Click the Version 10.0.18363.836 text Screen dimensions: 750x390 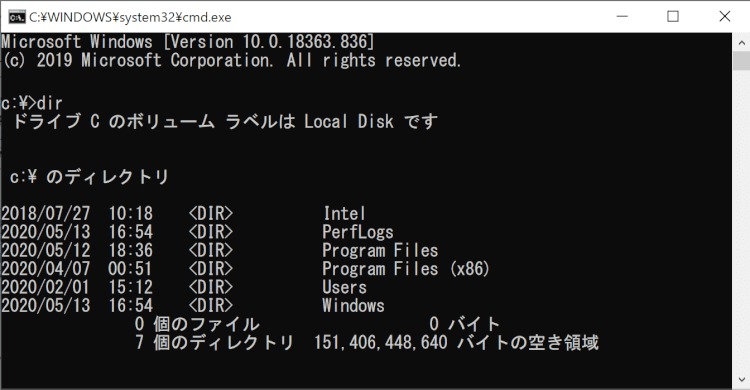[x=269, y=42]
